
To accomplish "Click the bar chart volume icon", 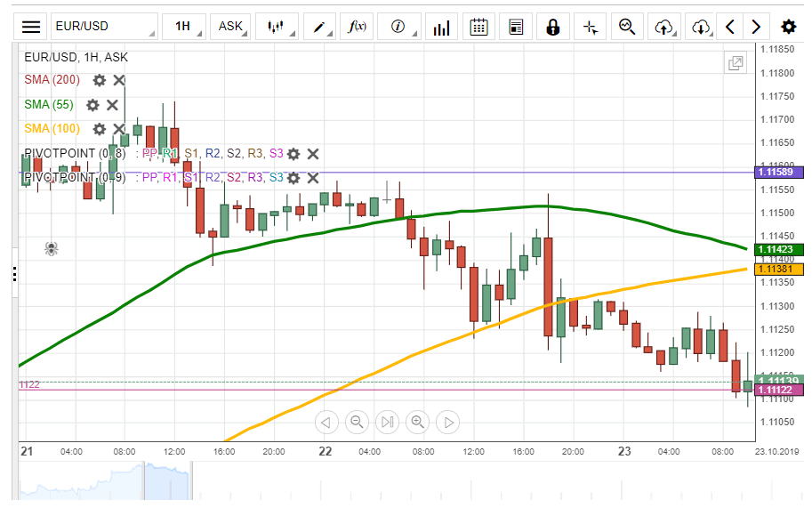I will click(x=441, y=27).
